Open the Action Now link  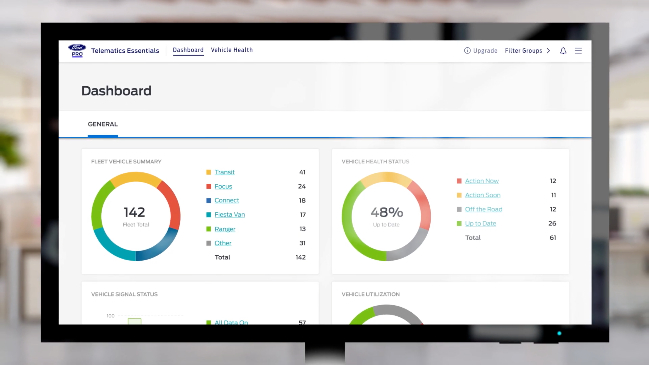pos(482,181)
